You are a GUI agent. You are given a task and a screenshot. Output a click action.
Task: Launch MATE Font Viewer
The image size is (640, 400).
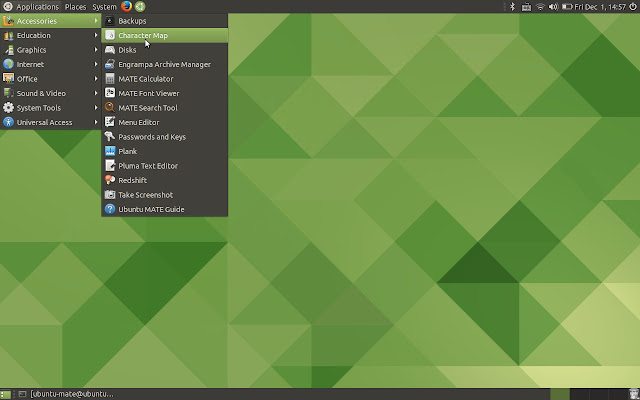click(x=164, y=93)
